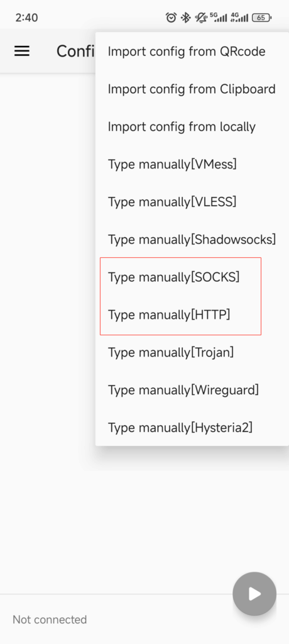The image size is (289, 644).
Task: Tap the play connect button
Action: tap(254, 594)
